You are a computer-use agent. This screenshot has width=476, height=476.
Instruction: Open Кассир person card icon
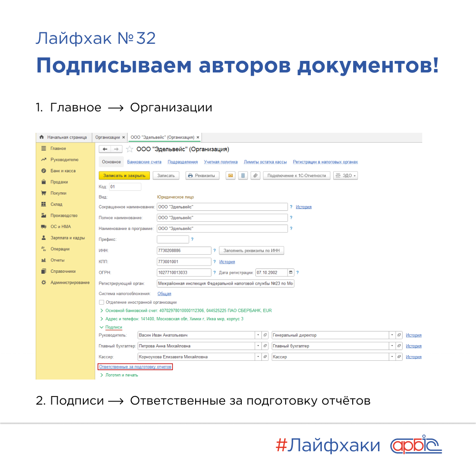tap(265, 357)
